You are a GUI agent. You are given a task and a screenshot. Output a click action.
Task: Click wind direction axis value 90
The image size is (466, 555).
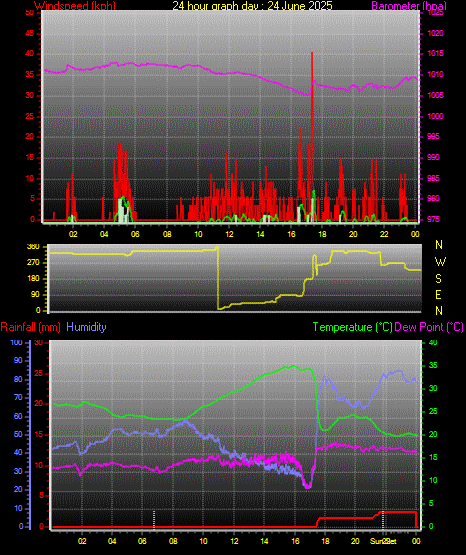(x=35, y=295)
